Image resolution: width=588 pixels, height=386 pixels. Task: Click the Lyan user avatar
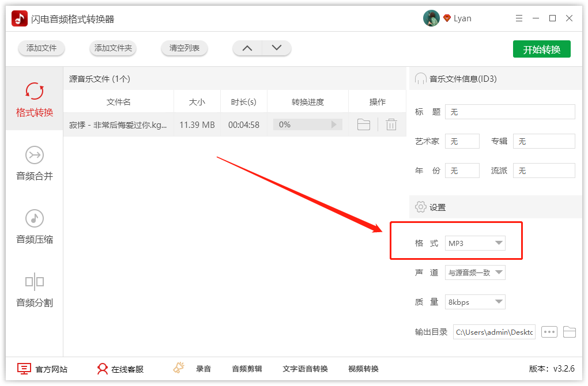click(431, 18)
